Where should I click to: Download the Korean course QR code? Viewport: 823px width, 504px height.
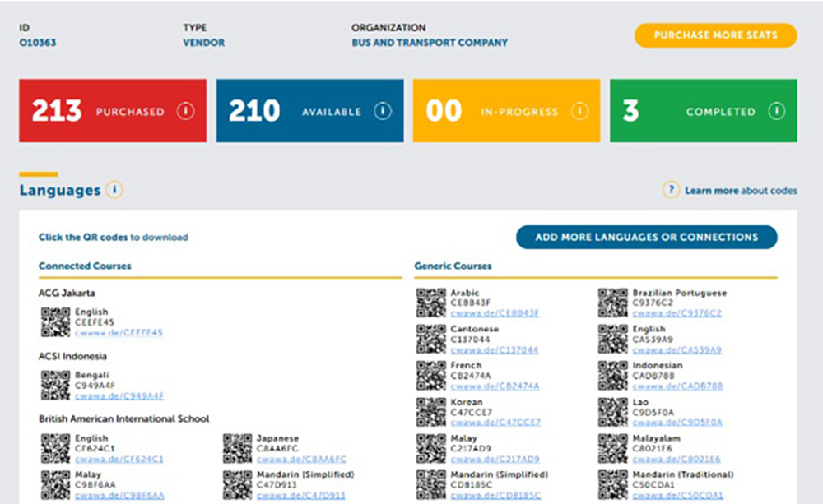pyautogui.click(x=431, y=412)
